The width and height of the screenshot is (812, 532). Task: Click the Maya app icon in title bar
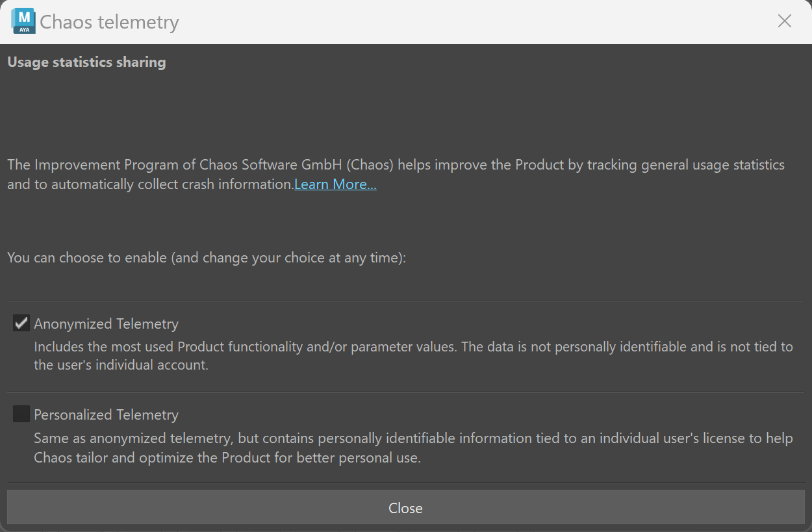pos(24,21)
